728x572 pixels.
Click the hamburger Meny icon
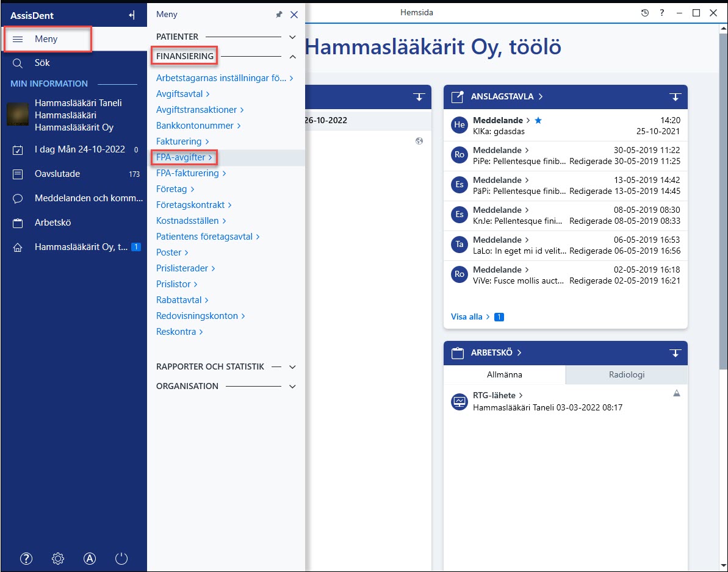[18, 39]
